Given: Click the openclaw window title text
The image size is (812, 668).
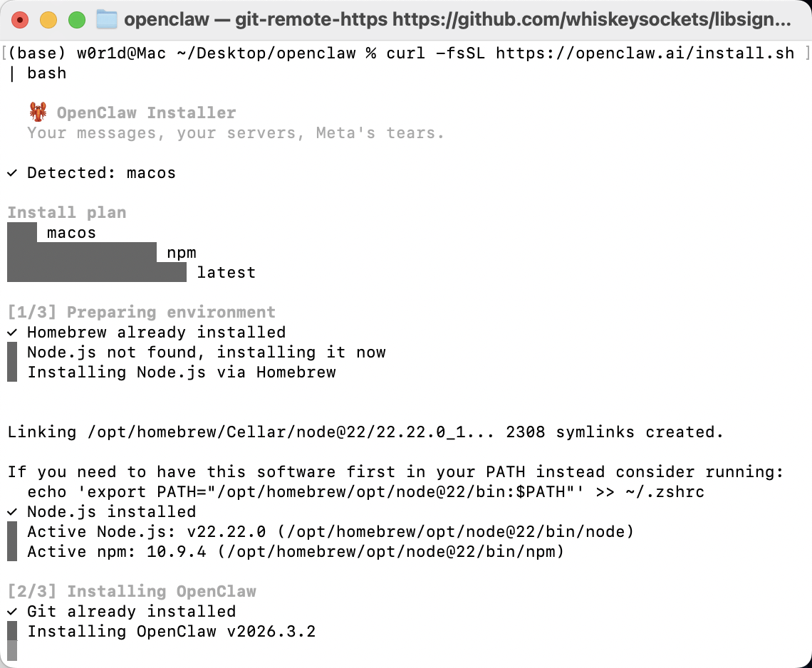Looking at the screenshot, I should pyautogui.click(x=165, y=20).
